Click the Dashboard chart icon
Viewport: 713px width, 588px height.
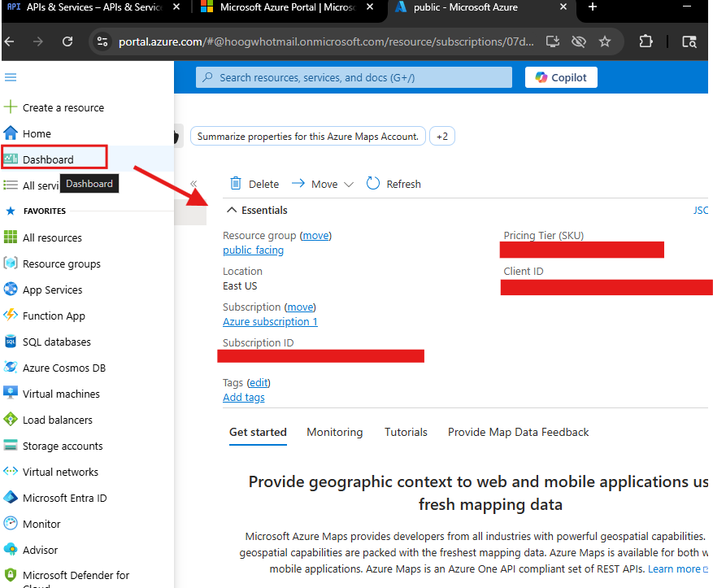pos(10,159)
